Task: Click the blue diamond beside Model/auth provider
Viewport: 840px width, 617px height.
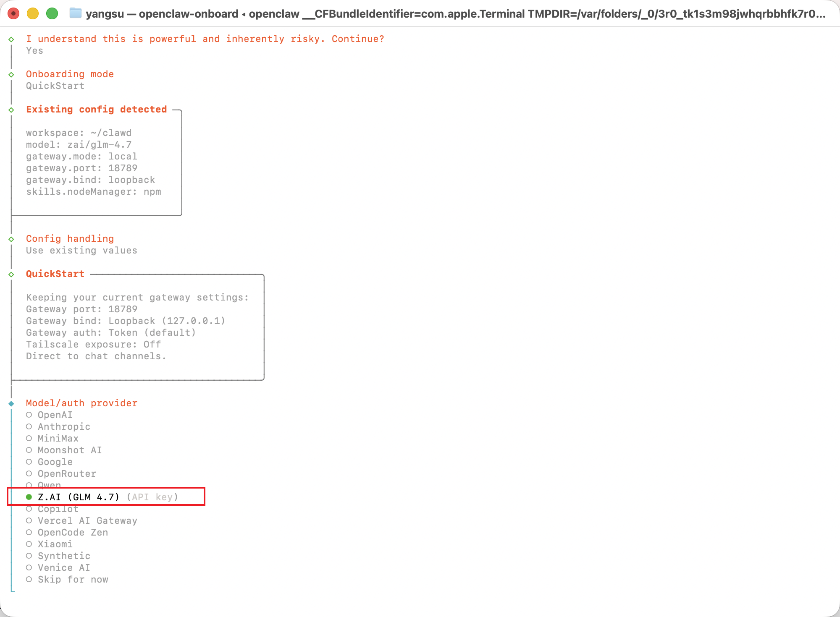Action: 11,404
